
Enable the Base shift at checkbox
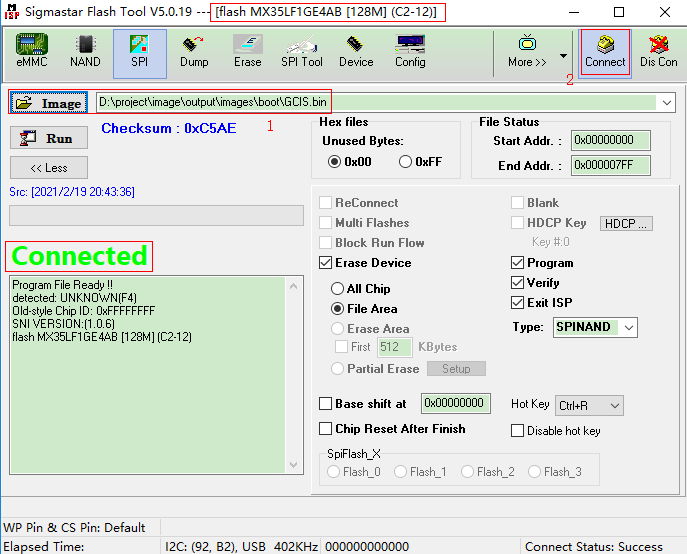click(x=325, y=403)
